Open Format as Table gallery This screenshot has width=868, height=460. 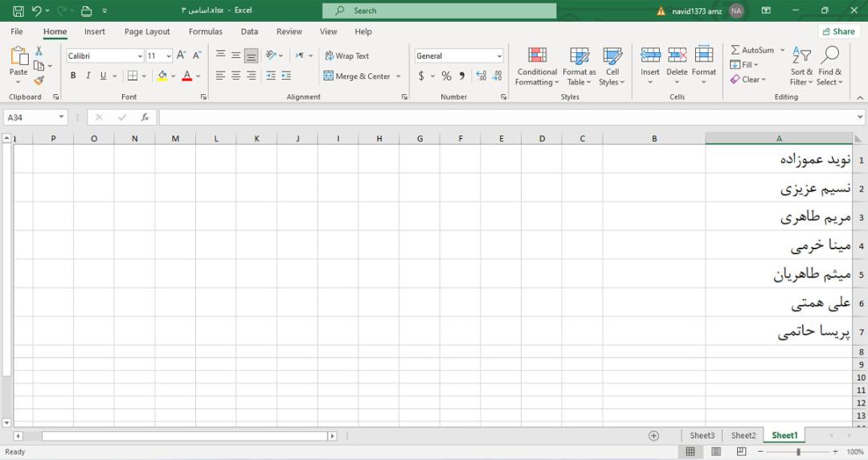(579, 67)
